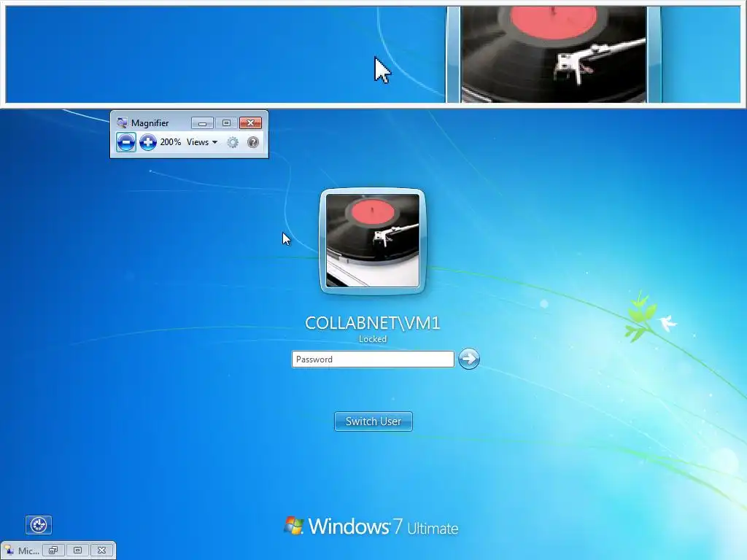
Task: Click the Mic... window title icon
Action: pyautogui.click(x=9, y=551)
